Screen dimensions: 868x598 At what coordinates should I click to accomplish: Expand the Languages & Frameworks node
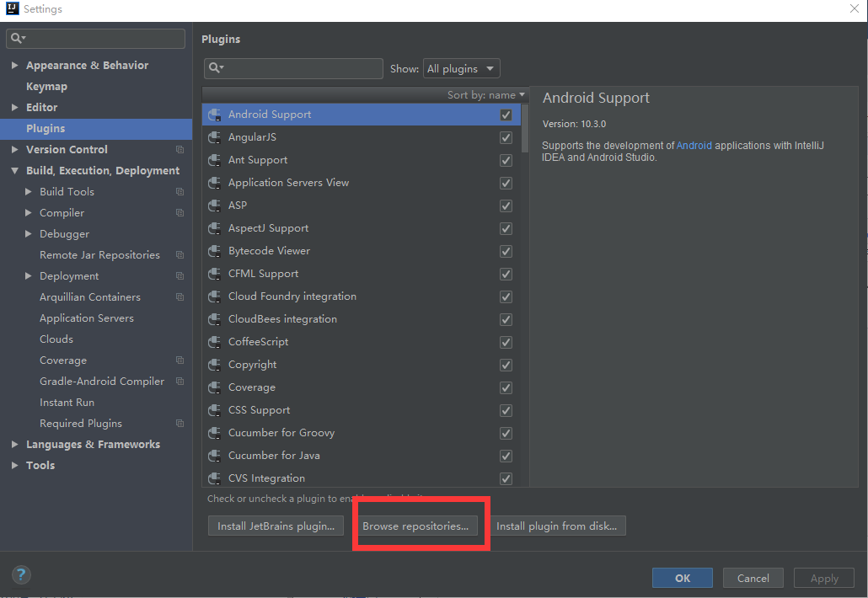pyautogui.click(x=15, y=444)
